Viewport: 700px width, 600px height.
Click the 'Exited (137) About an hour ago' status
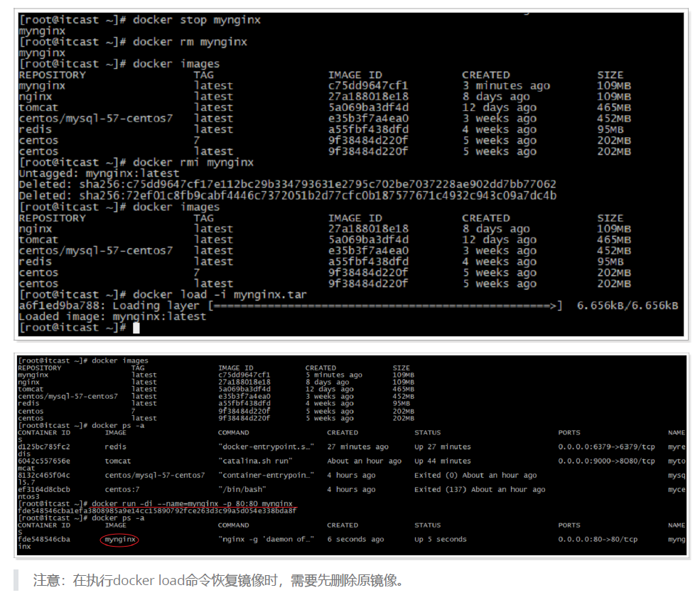pyautogui.click(x=480, y=490)
